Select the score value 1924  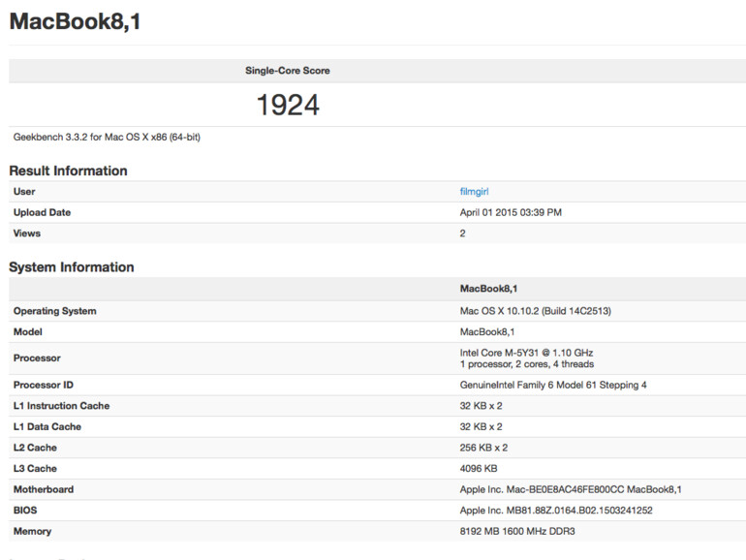(288, 105)
